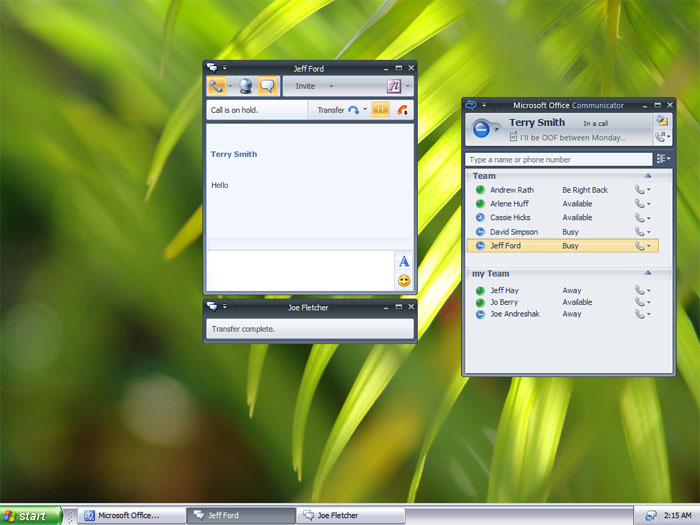Open call options dropdown beside phone icon
This screenshot has width=700, height=525.
(x=230, y=86)
